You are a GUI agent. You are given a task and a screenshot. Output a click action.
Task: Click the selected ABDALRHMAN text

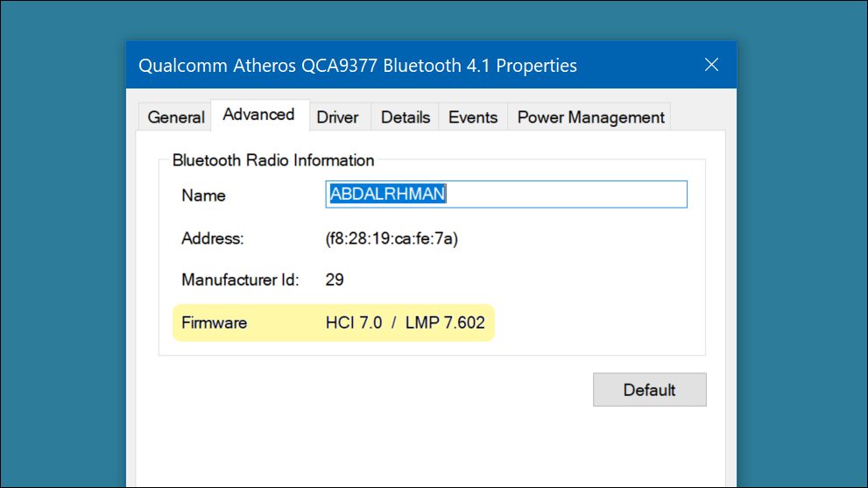[x=387, y=194]
